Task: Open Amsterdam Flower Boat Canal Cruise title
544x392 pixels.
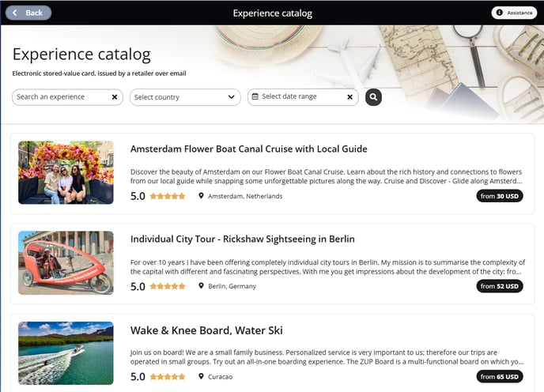Action: point(249,149)
